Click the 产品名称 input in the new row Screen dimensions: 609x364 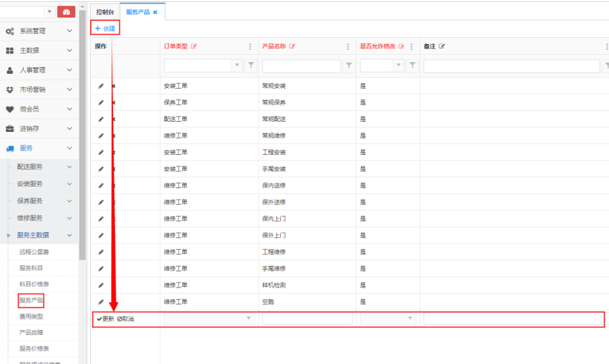click(307, 319)
